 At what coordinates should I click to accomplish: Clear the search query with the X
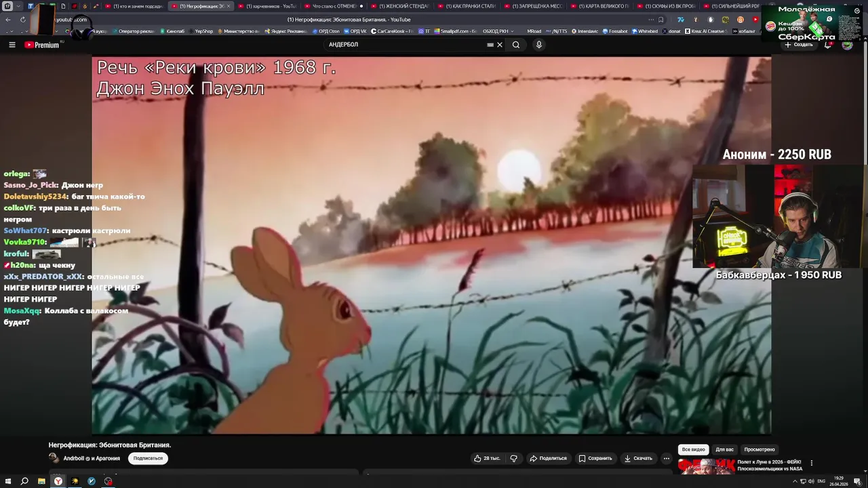(500, 45)
